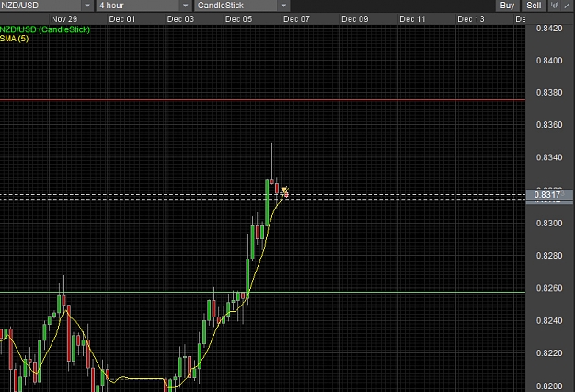Image resolution: width=575 pixels, height=392 pixels.
Task: Click the 0.8240 price axis label
Action: click(549, 321)
